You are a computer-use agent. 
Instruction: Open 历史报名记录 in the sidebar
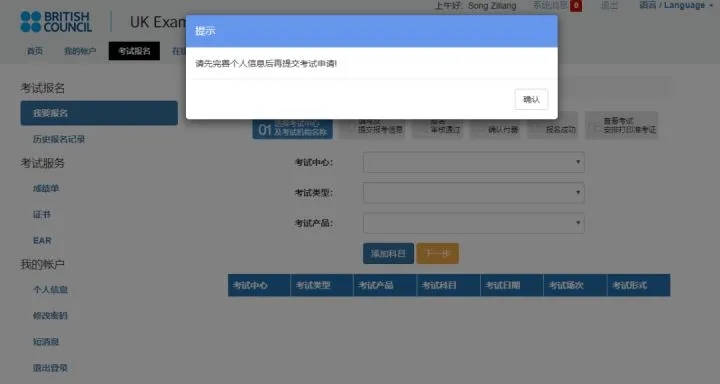(x=59, y=139)
